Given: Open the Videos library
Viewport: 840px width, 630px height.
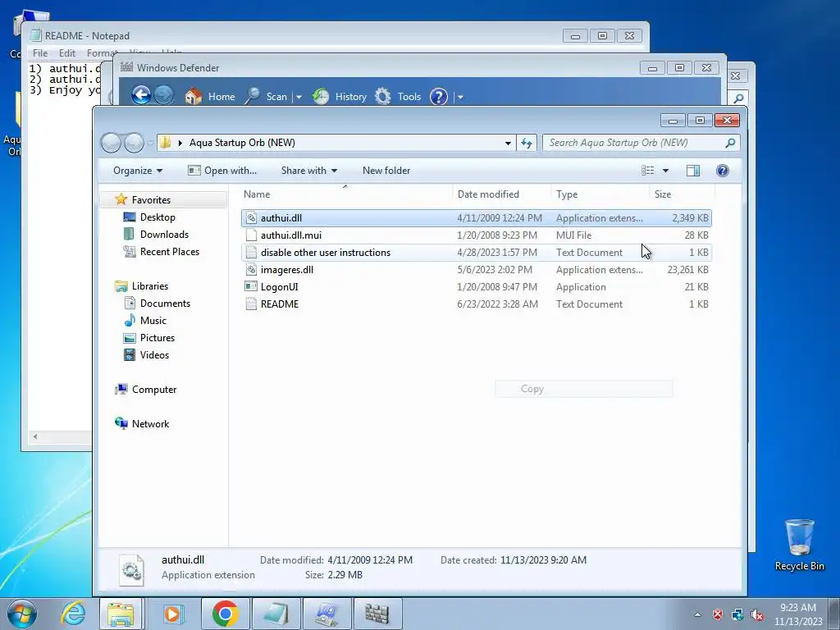Looking at the screenshot, I should pos(154,354).
